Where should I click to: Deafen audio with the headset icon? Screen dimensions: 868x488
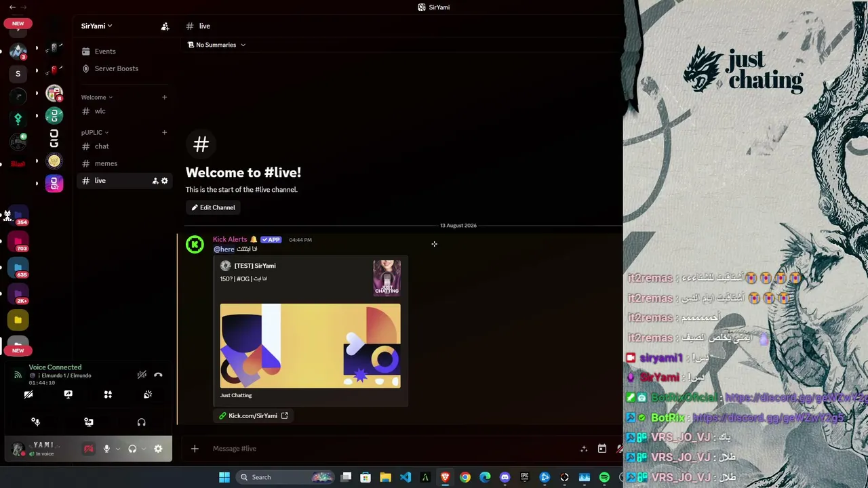click(132, 449)
